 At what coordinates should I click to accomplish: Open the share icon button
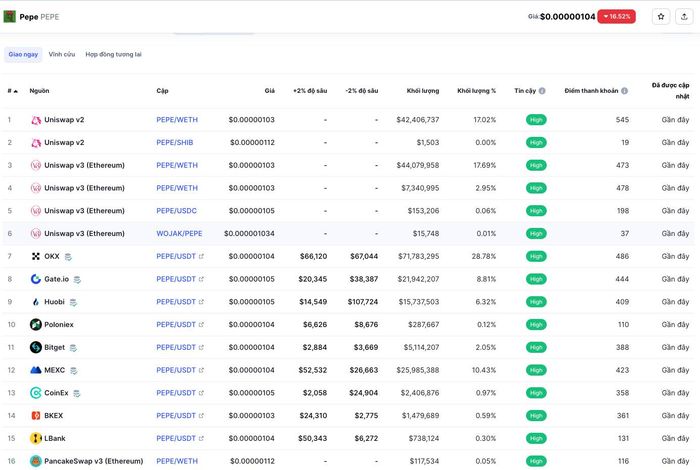click(684, 17)
